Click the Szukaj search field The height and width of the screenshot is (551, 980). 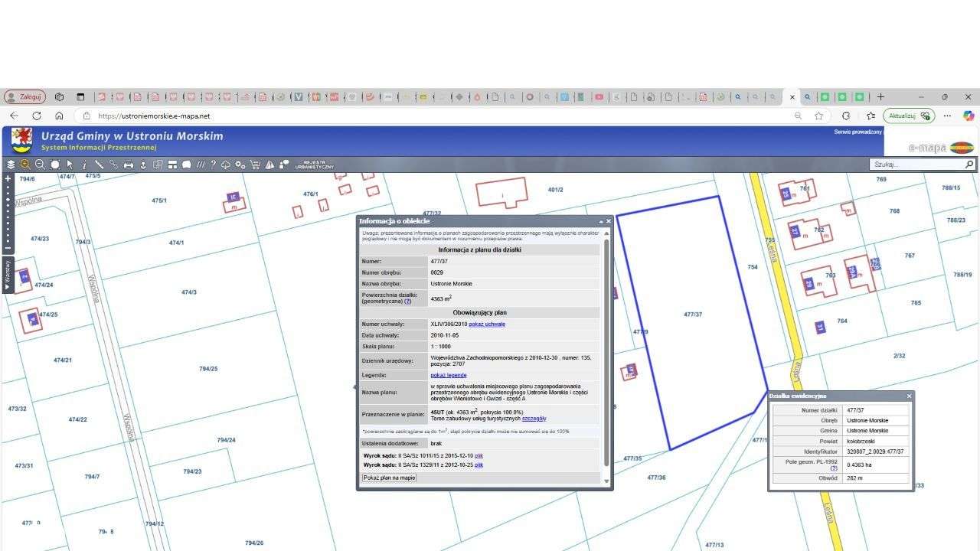point(917,165)
